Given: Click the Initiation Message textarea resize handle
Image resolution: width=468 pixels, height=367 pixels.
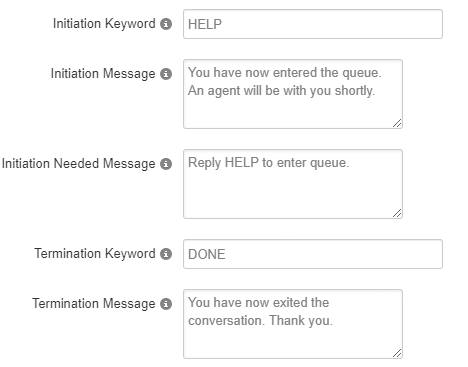Looking at the screenshot, I should pyautogui.click(x=397, y=123).
